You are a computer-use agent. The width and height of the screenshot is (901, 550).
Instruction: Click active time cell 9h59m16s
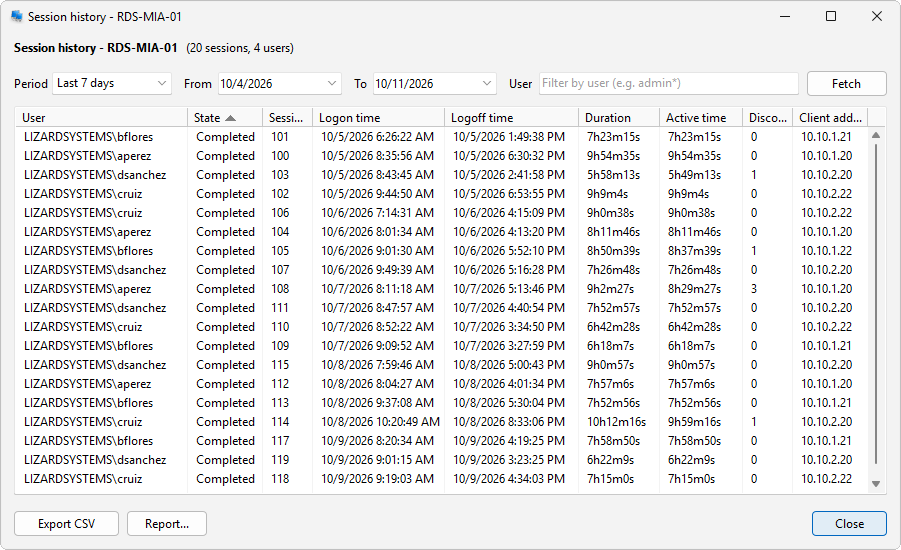click(694, 422)
